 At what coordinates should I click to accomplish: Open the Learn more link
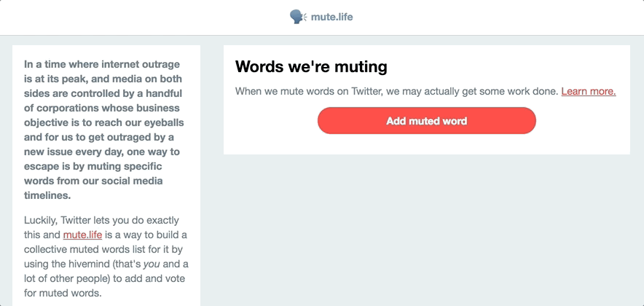click(x=588, y=91)
